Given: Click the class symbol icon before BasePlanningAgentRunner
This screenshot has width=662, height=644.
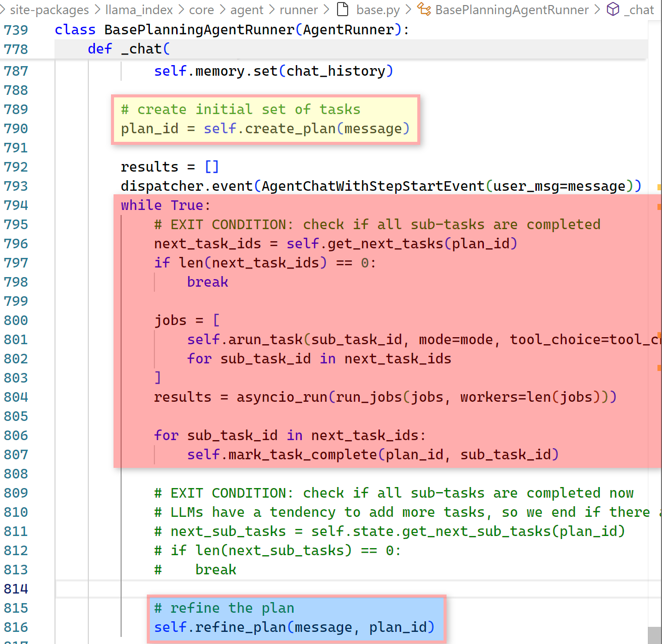Looking at the screenshot, I should 424,10.
